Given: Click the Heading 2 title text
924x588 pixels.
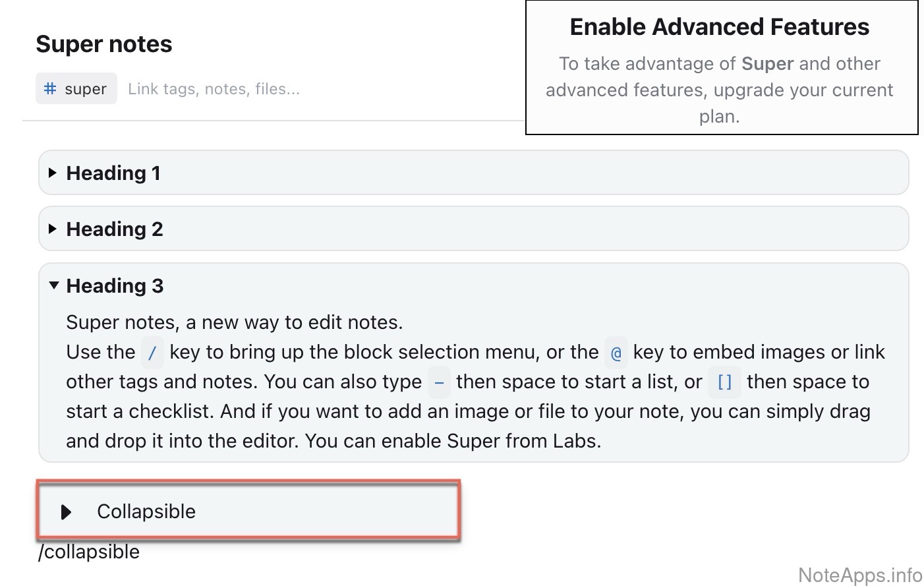Looking at the screenshot, I should point(115,229).
